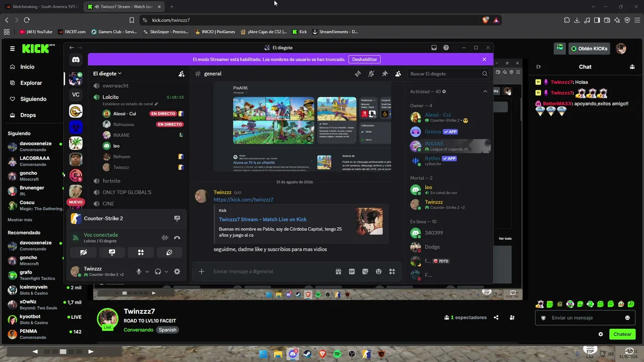This screenshot has width=644, height=362.
Task: Open attachment plus button in message box
Action: (201, 271)
